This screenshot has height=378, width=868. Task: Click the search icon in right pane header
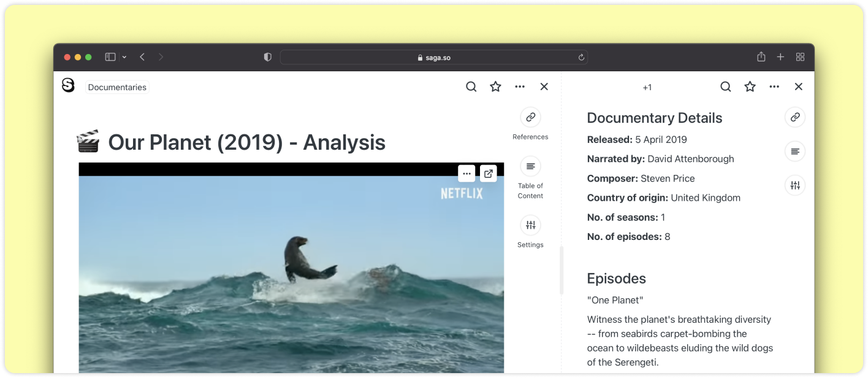pos(725,87)
